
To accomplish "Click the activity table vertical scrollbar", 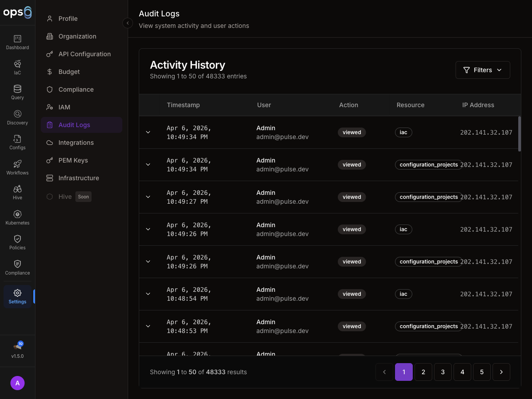I will 520,134.
